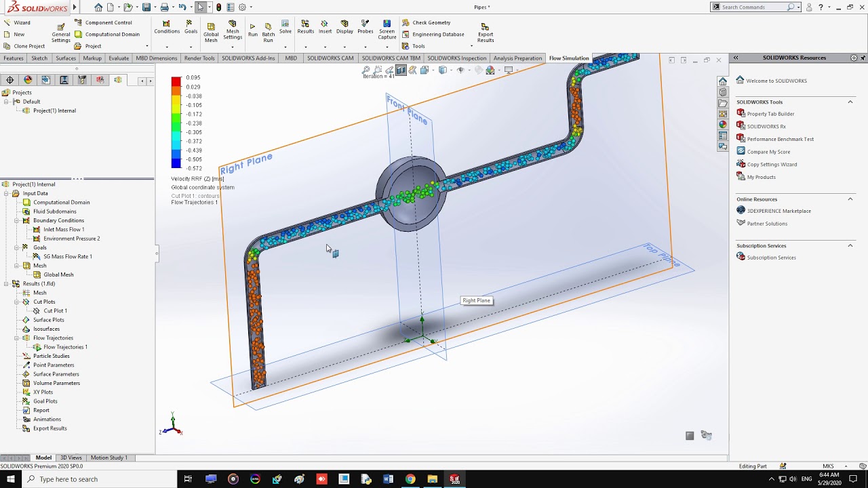Collapse the Goals tree node
Viewport: 868px width, 488px height.
tap(17, 247)
